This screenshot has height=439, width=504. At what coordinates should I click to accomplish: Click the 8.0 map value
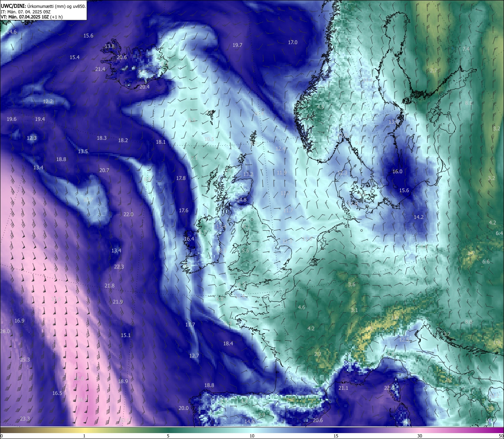tap(469, 322)
